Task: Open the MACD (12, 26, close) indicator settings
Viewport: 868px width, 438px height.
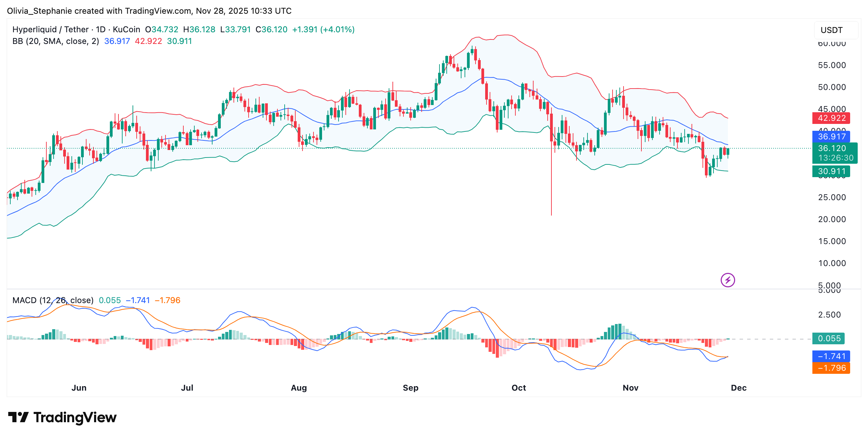Action: click(x=53, y=300)
